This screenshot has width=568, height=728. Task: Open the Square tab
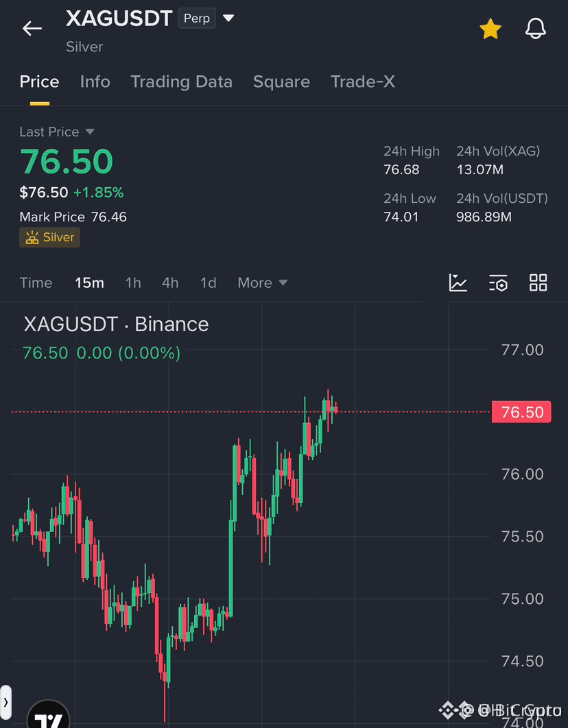pyautogui.click(x=281, y=82)
